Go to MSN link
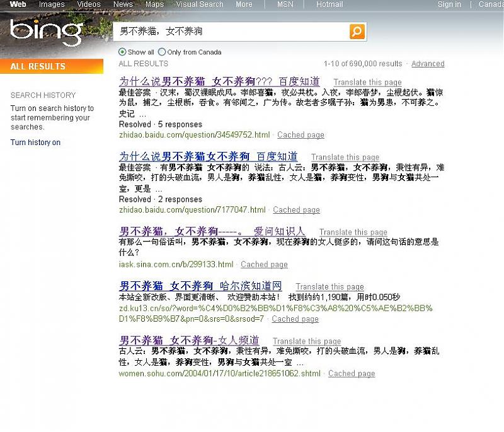 click(x=285, y=4)
